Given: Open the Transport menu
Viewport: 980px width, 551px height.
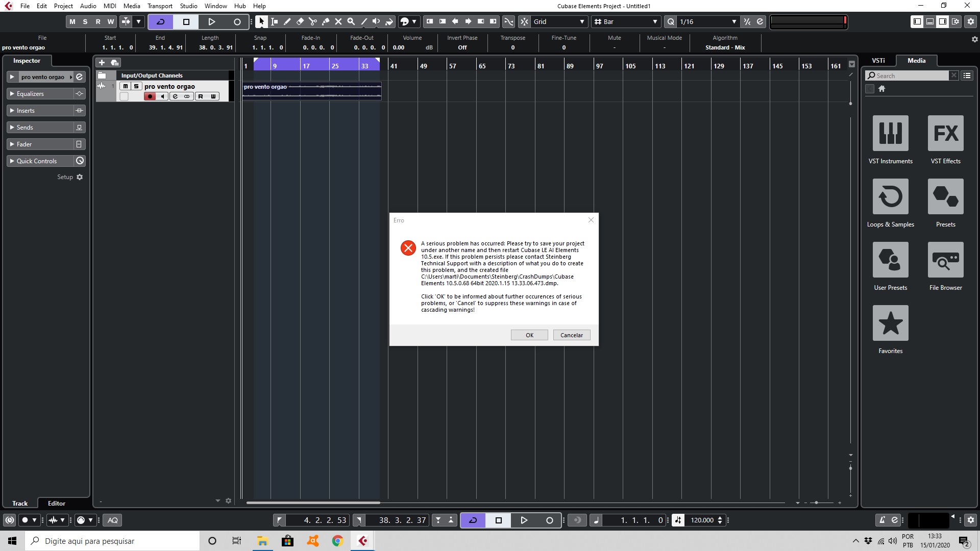Looking at the screenshot, I should pyautogui.click(x=160, y=6).
